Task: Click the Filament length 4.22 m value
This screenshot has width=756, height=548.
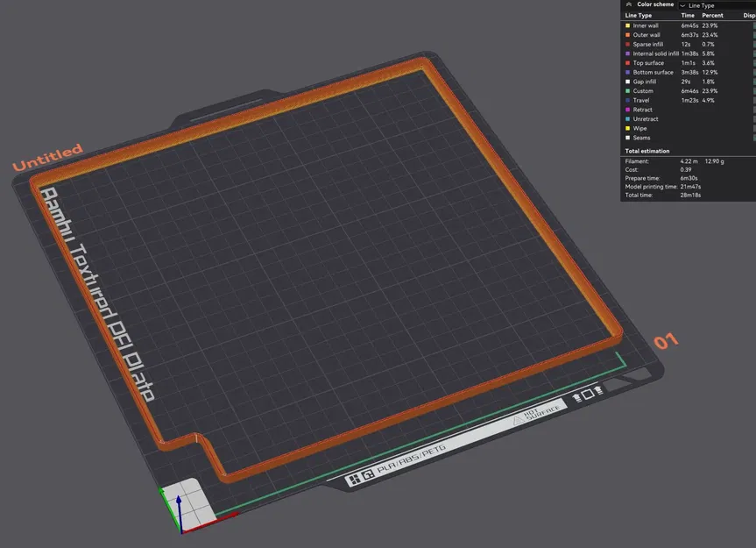Action: point(689,161)
